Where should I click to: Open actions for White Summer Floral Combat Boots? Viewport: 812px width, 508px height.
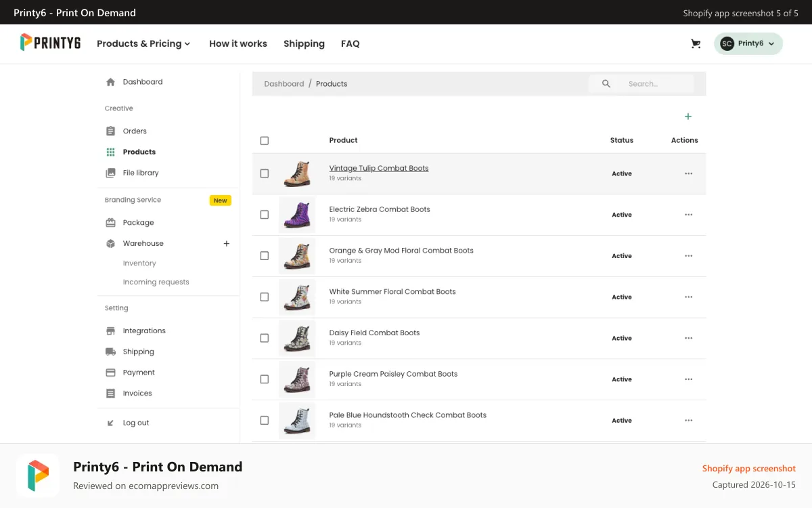click(x=688, y=297)
